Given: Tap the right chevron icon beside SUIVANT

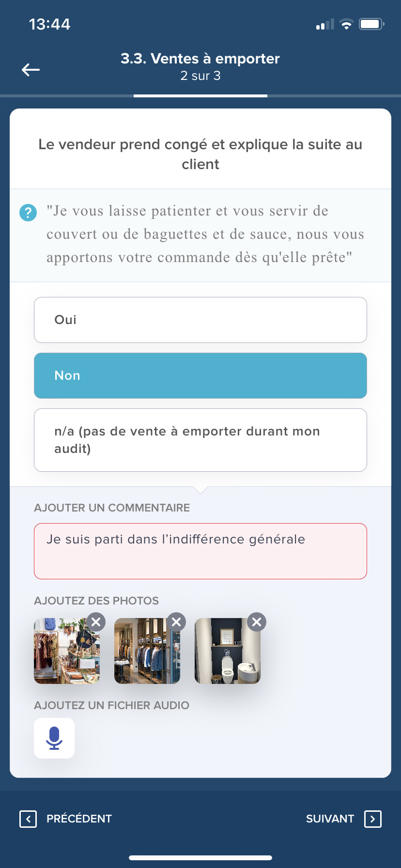Looking at the screenshot, I should click(x=372, y=819).
